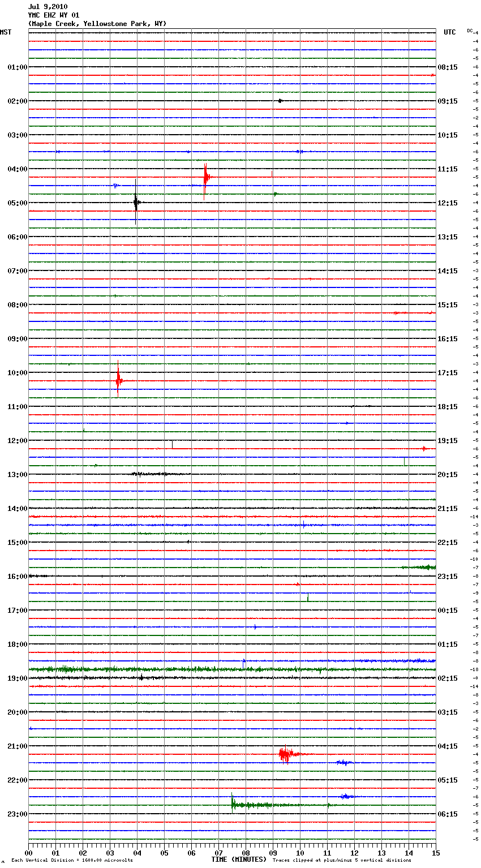Image resolution: width=481 pixels, height=868 pixels.
Task: Pick the '02:15' UTC time label
Action: point(448,678)
